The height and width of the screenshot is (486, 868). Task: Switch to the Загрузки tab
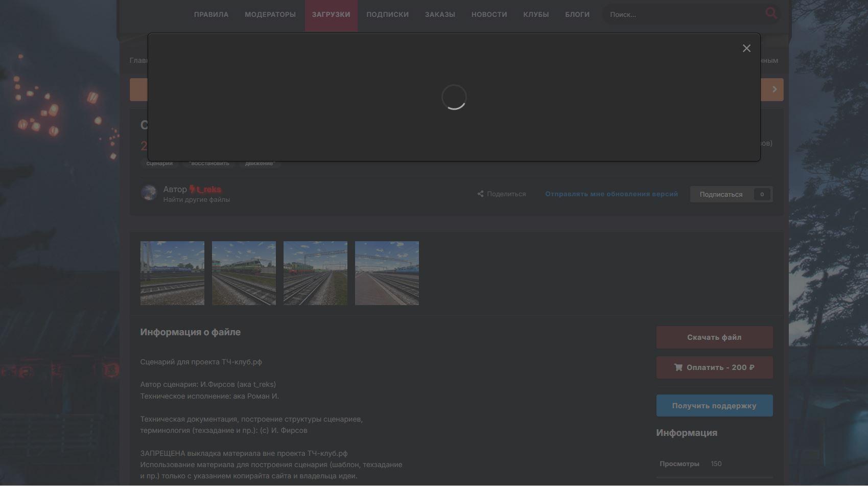coord(331,15)
